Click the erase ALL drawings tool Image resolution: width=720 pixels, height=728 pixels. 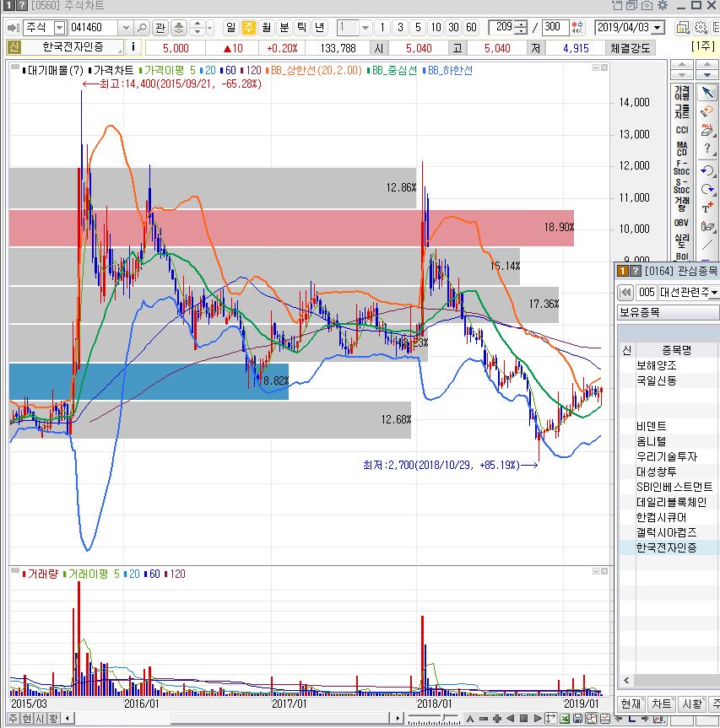click(x=707, y=130)
